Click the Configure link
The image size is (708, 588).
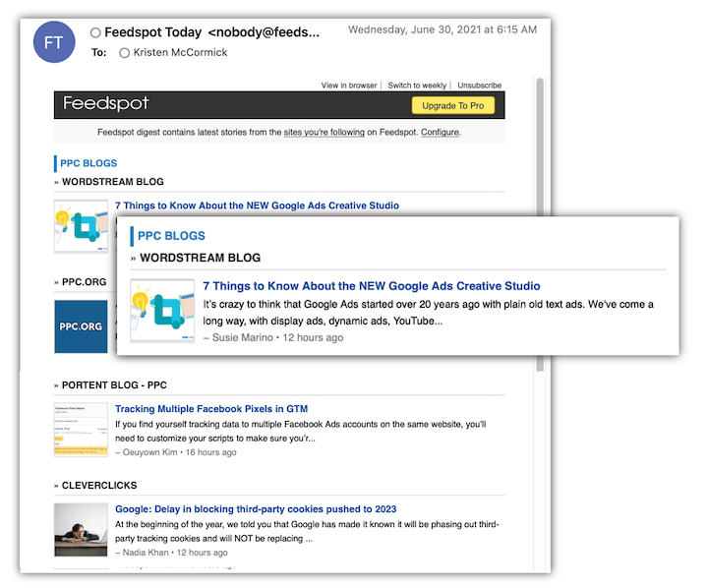point(440,132)
